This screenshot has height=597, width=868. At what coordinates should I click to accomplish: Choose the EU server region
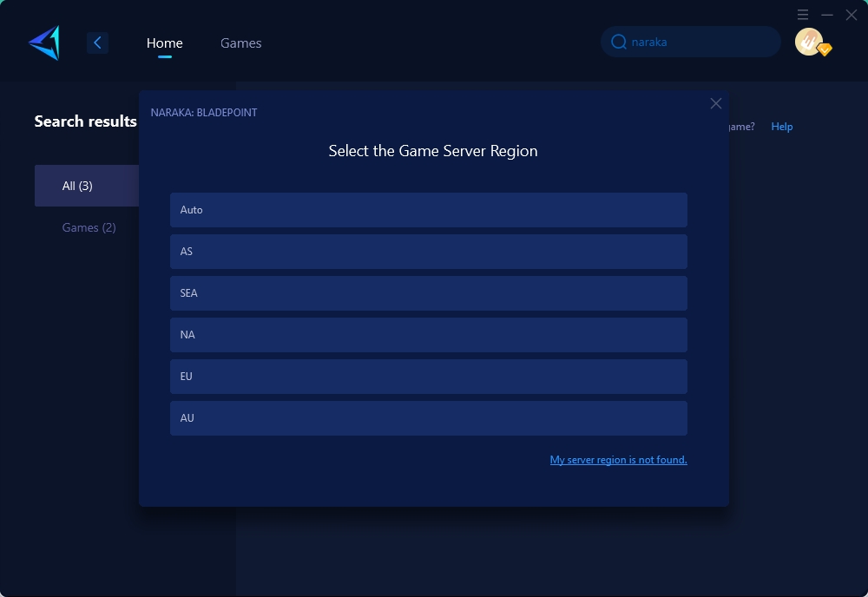coord(429,377)
